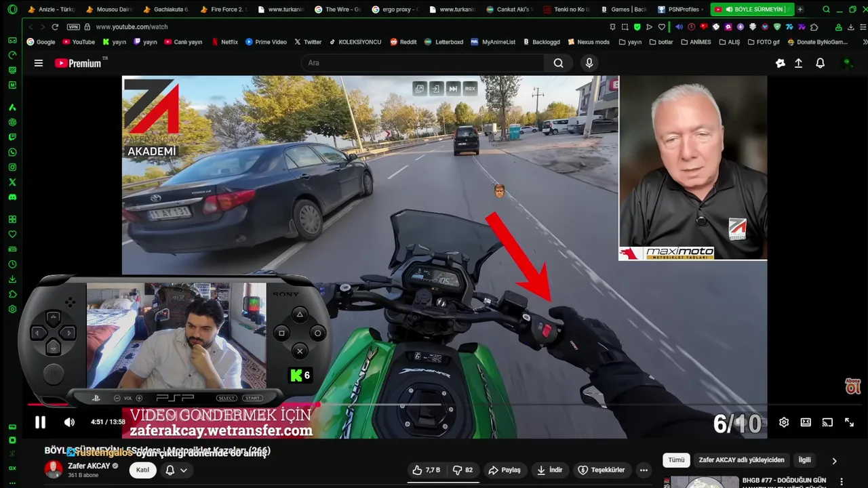This screenshot has height=488, width=868.
Task: Switch to the Gachiakuta browser tab
Action: coord(166,9)
